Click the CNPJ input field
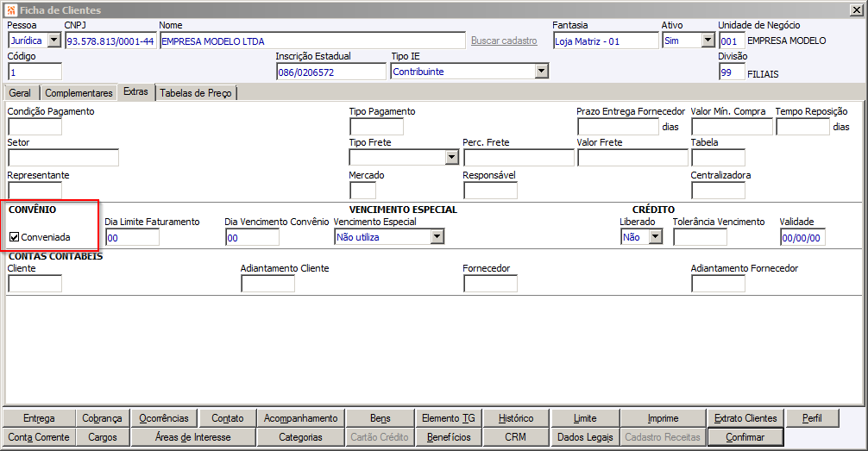The image size is (868, 451). pyautogui.click(x=110, y=41)
